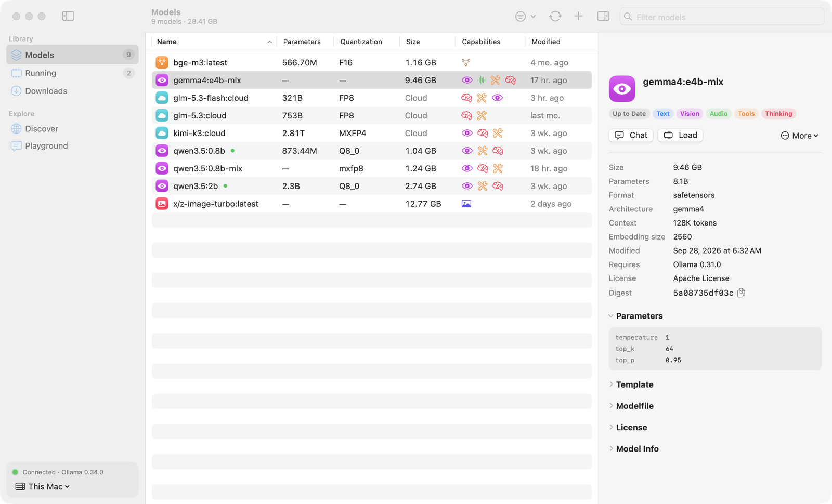Select the glm-5.3-flash:cloud model row
The height and width of the screenshot is (504, 832).
pyautogui.click(x=372, y=98)
